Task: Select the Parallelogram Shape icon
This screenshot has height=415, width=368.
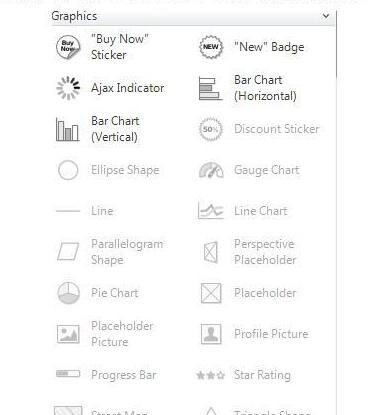Action: click(x=68, y=252)
